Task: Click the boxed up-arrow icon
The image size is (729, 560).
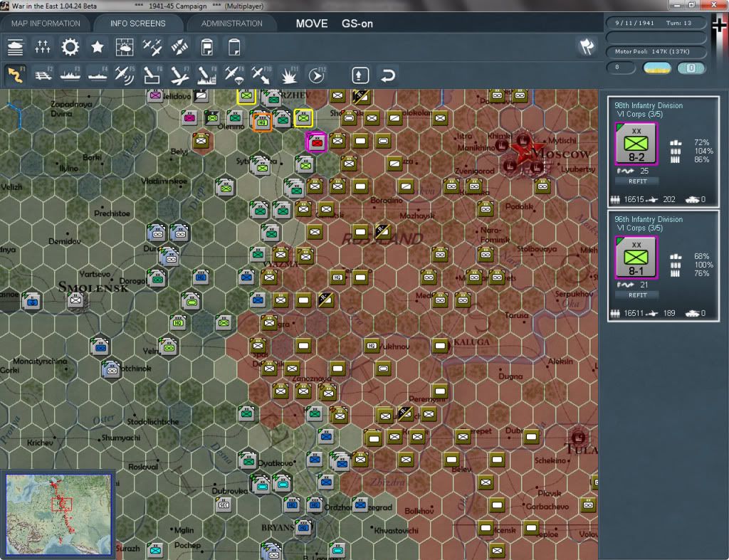Action: pos(360,75)
